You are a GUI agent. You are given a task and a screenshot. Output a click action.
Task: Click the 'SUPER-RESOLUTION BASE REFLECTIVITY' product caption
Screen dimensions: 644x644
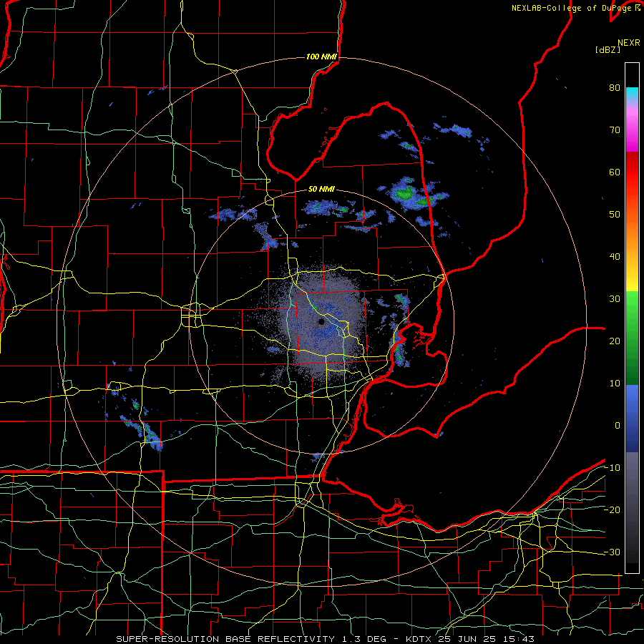tap(225, 639)
